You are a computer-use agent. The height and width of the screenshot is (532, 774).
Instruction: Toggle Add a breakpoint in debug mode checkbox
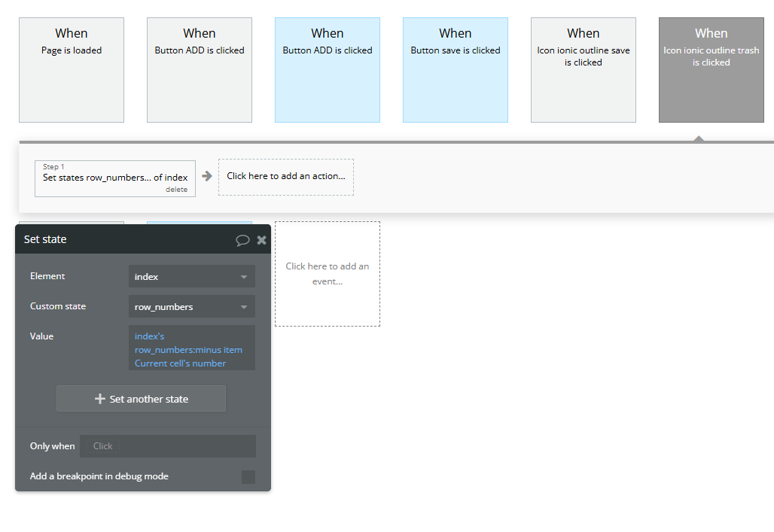(x=248, y=477)
